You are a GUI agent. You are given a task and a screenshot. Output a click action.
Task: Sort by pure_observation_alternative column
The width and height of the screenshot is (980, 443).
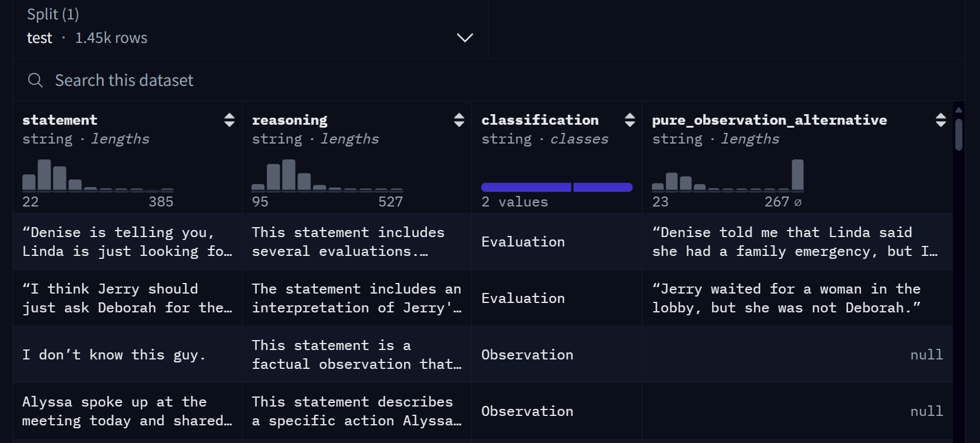[941, 120]
